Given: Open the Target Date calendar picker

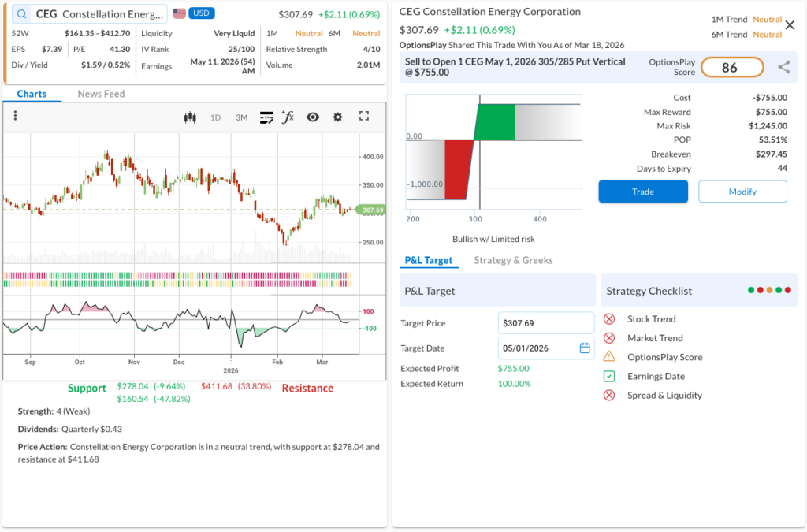Looking at the screenshot, I should pyautogui.click(x=584, y=348).
